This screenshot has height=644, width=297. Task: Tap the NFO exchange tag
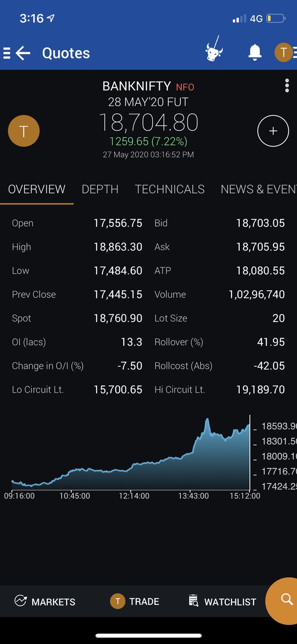pyautogui.click(x=185, y=87)
